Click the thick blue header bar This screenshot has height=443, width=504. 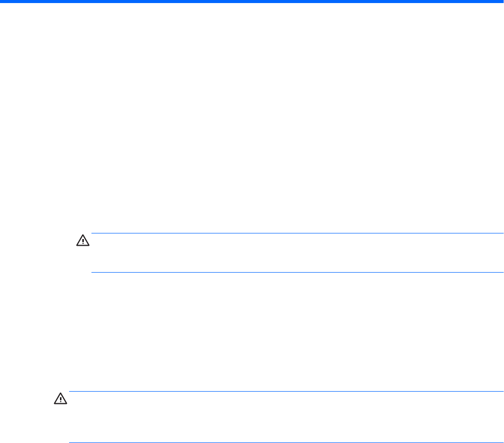pyautogui.click(x=252, y=2)
